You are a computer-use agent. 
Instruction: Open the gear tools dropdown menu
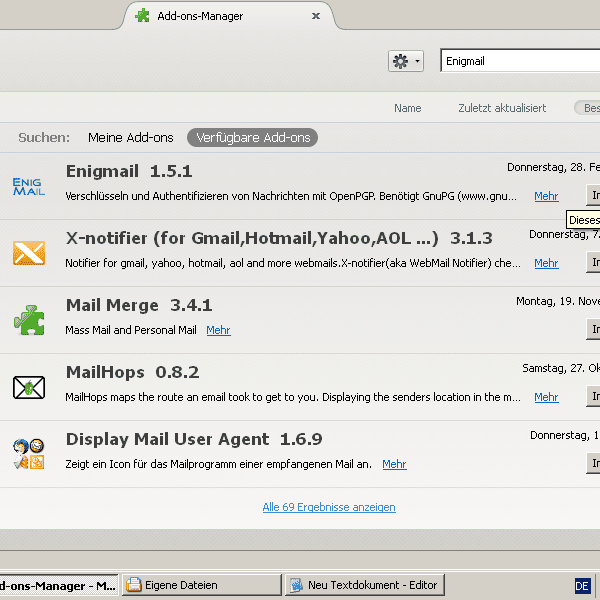pyautogui.click(x=406, y=61)
